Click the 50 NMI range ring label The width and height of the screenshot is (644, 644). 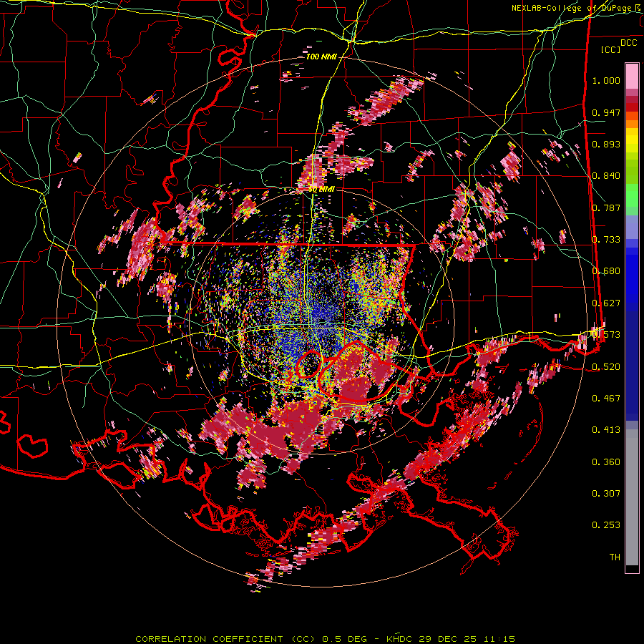coord(321,190)
